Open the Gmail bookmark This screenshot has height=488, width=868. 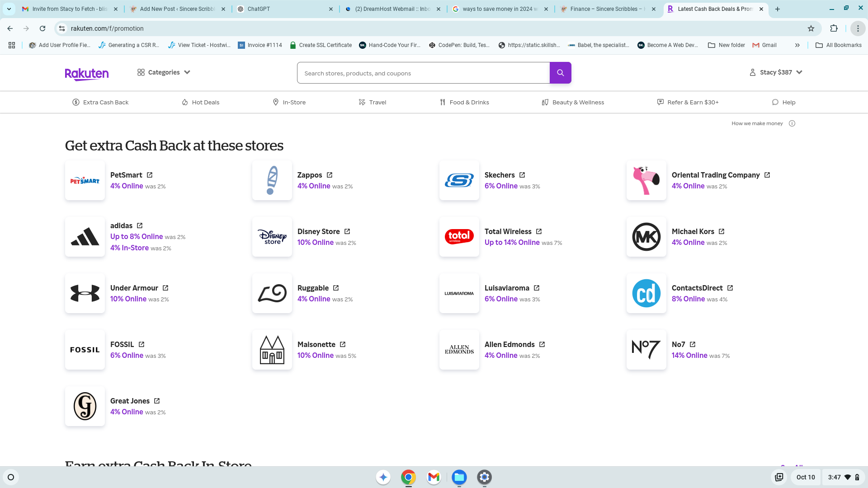pos(764,45)
